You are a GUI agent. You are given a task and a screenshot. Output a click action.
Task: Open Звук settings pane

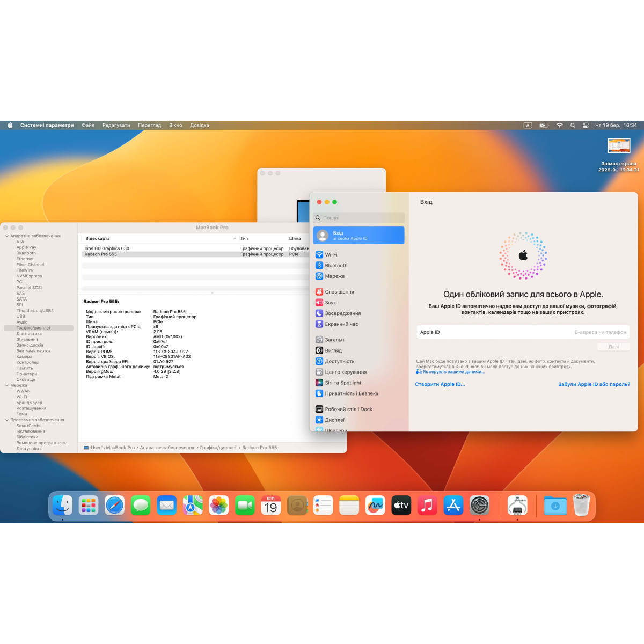358,303
